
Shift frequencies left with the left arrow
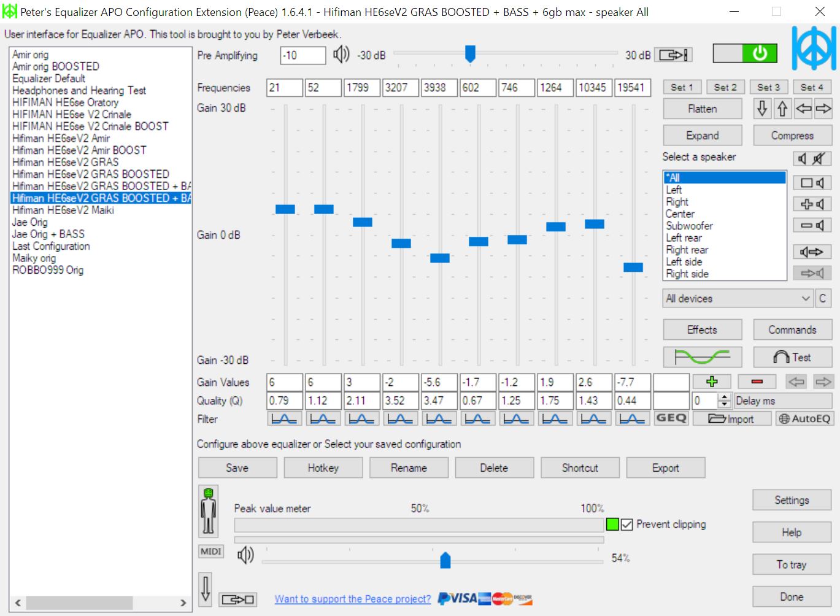(x=803, y=109)
